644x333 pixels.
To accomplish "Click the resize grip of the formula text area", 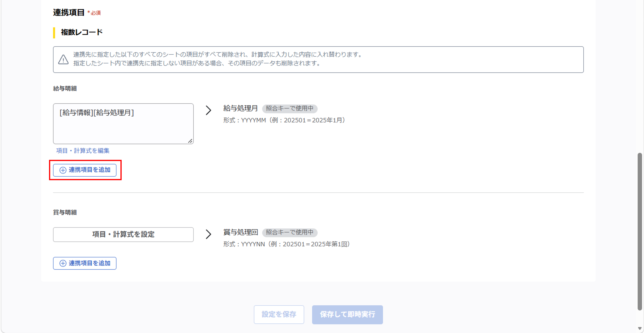I will [x=190, y=141].
